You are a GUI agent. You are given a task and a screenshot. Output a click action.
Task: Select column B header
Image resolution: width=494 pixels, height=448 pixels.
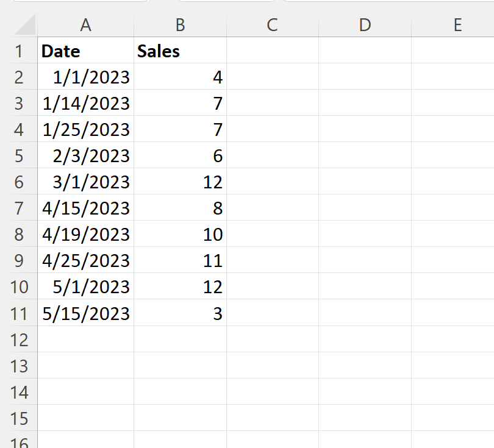point(180,24)
